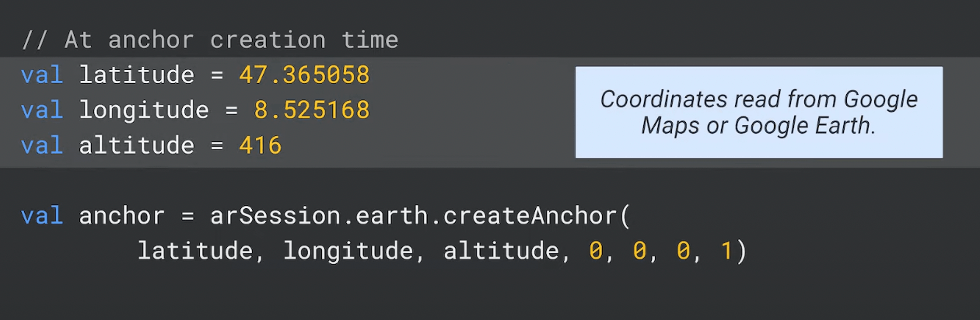This screenshot has height=320, width=980.
Task: Click the altitude argument in createAnchor call
Action: pyautogui.click(x=501, y=251)
